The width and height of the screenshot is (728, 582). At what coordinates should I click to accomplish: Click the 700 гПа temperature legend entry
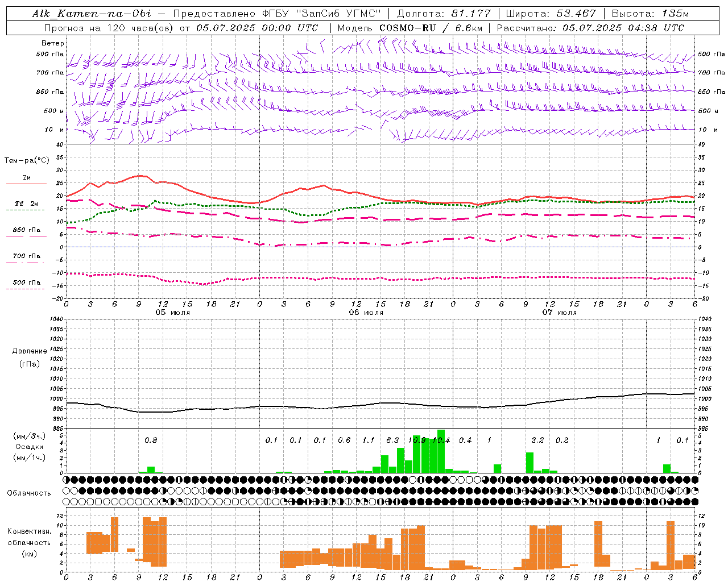pos(27,256)
